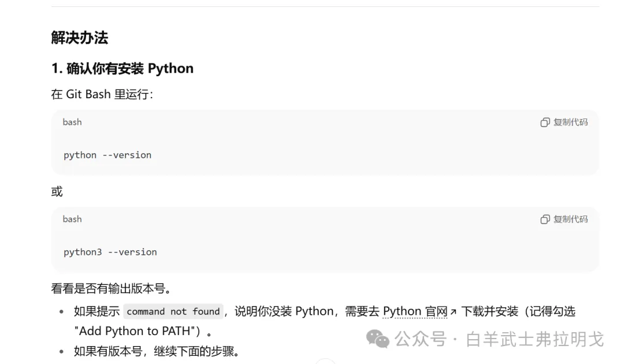
Task: Click the text "在 Git Bash 里运行"
Action: [102, 94]
